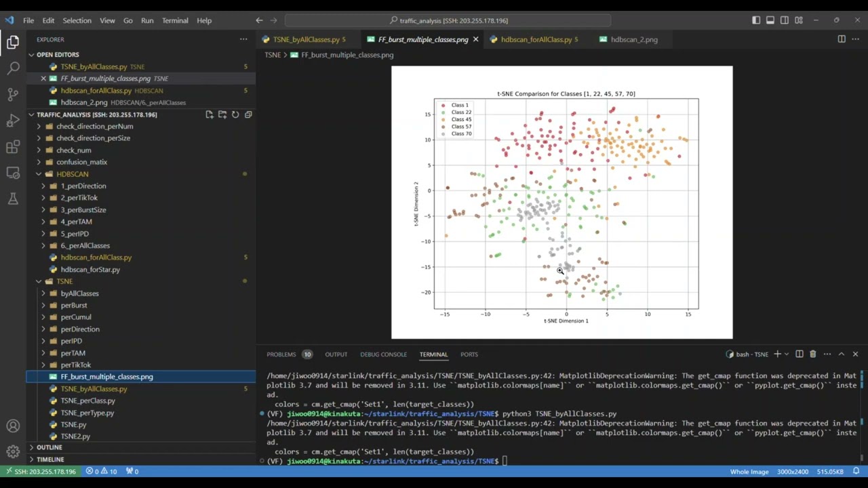This screenshot has width=868, height=488.
Task: Click the Whole Image zoom status
Action: (x=749, y=471)
